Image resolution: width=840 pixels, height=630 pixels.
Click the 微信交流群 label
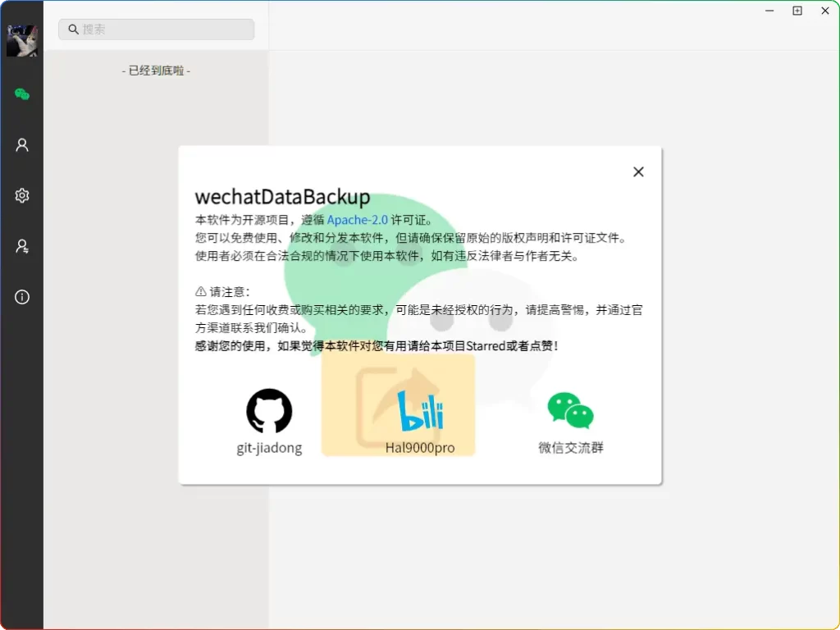click(571, 448)
